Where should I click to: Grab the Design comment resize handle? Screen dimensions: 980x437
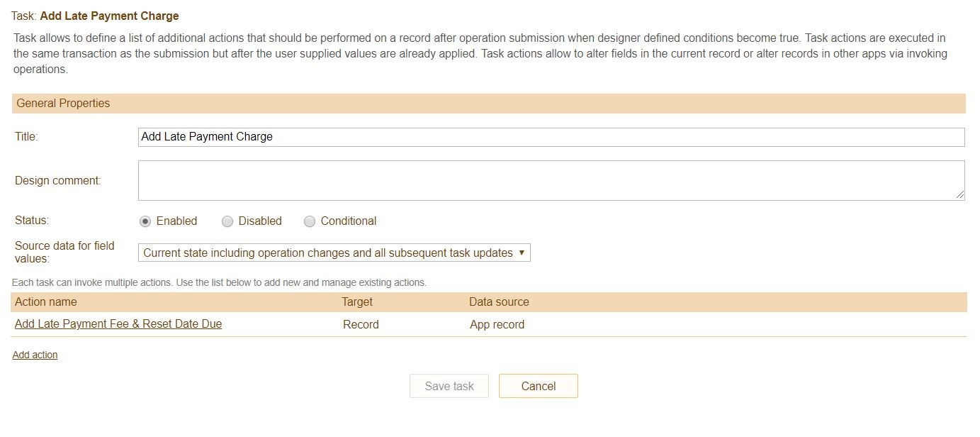click(959, 194)
